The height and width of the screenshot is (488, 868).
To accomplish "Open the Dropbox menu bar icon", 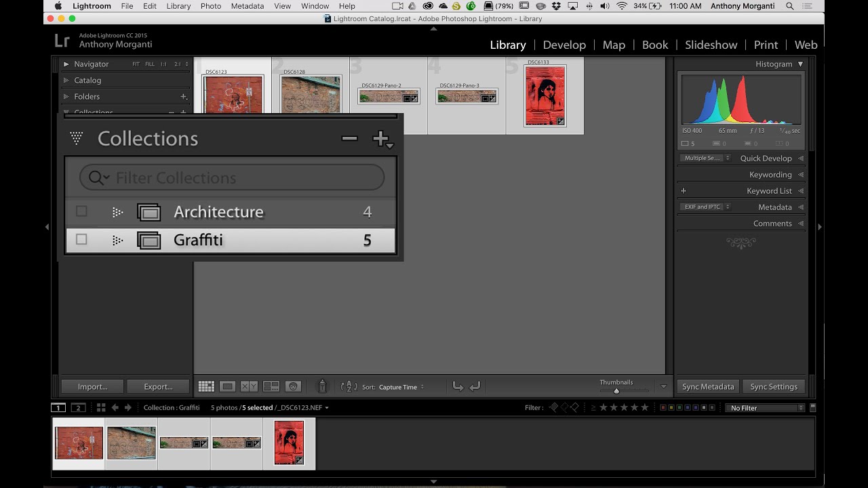I will click(x=557, y=6).
